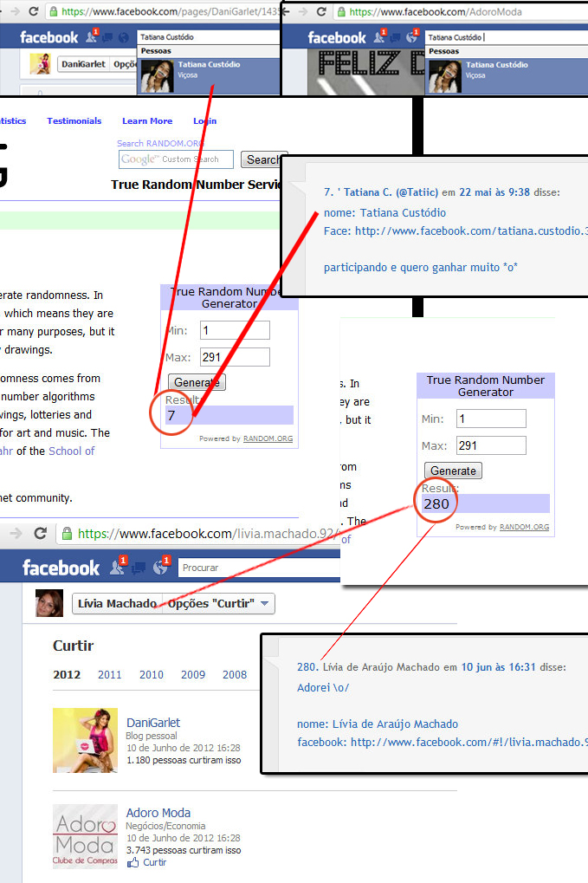Click Min field in generator showing result 7
This screenshot has width=588, height=883.
(235, 330)
